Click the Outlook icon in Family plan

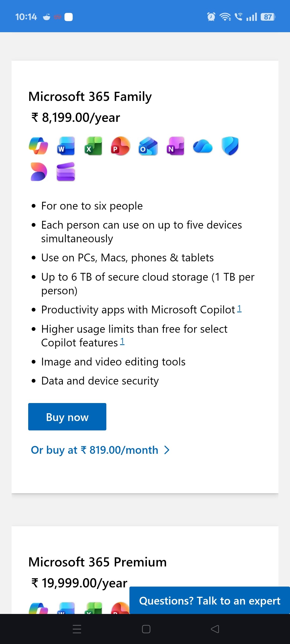click(148, 146)
